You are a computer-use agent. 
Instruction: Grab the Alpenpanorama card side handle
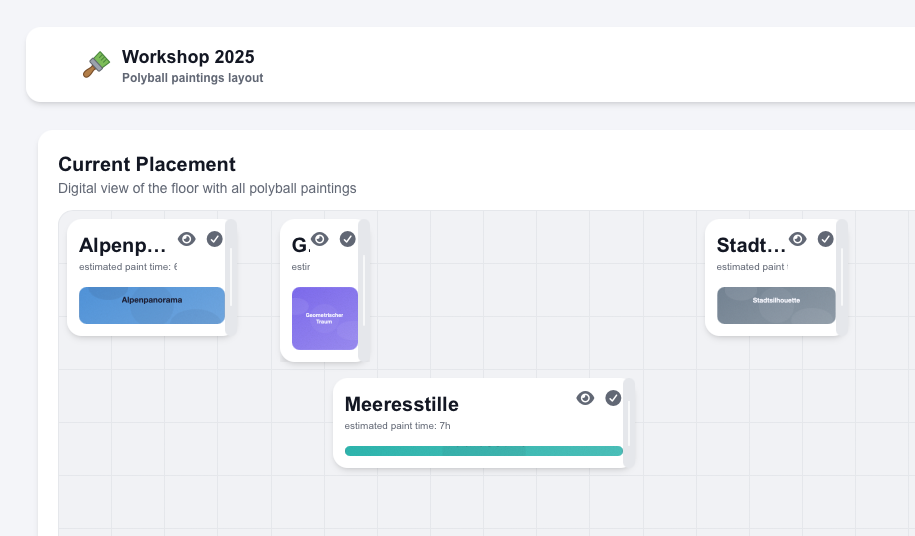pos(231,277)
